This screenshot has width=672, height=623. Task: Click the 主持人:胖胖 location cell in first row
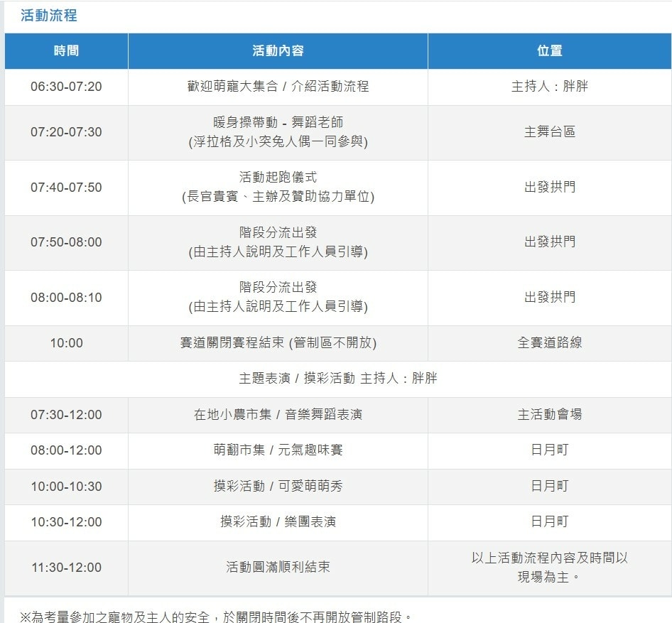549,87
